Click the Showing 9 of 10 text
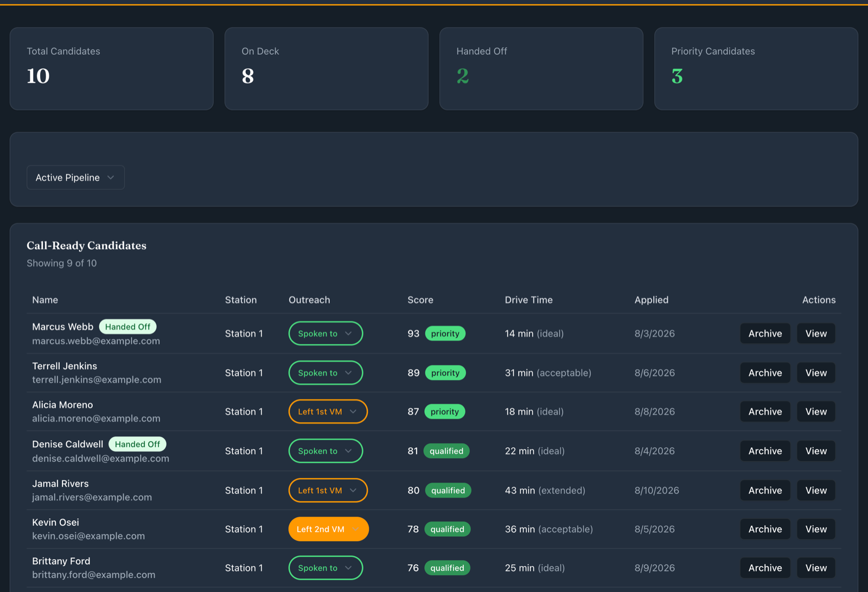Screen dimensions: 868x592 tap(62, 263)
